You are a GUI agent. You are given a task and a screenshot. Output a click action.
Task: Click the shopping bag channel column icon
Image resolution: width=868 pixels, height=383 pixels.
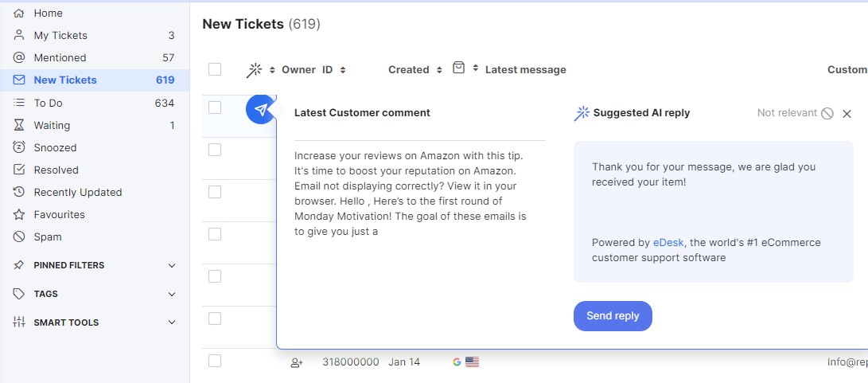click(458, 68)
